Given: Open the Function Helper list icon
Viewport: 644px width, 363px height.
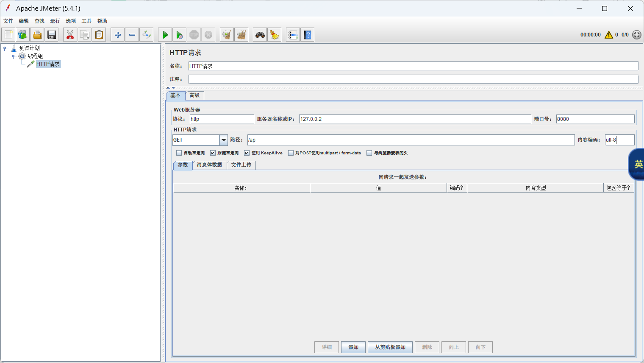Looking at the screenshot, I should 293,35.
